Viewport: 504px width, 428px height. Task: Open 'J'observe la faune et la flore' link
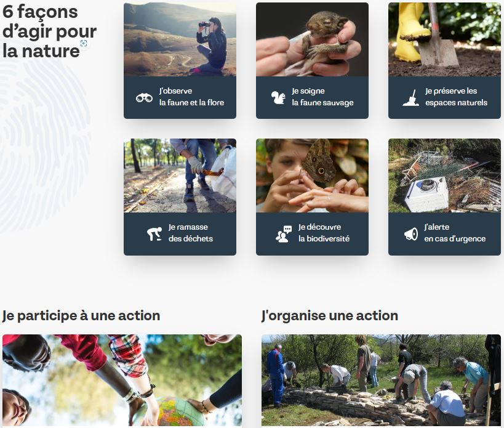[191, 97]
